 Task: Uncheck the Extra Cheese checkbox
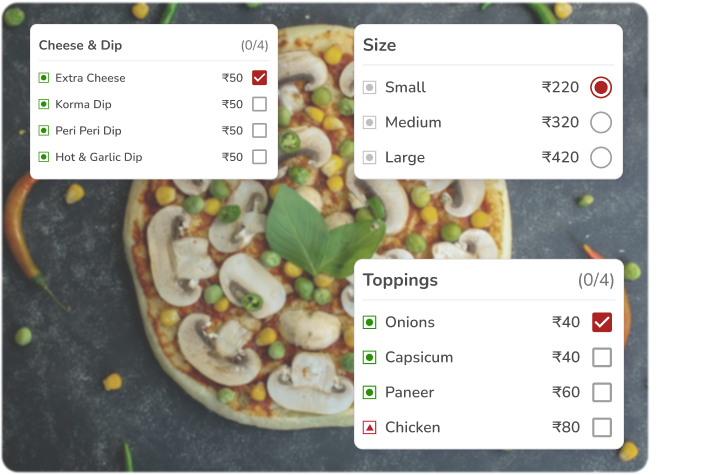click(260, 78)
